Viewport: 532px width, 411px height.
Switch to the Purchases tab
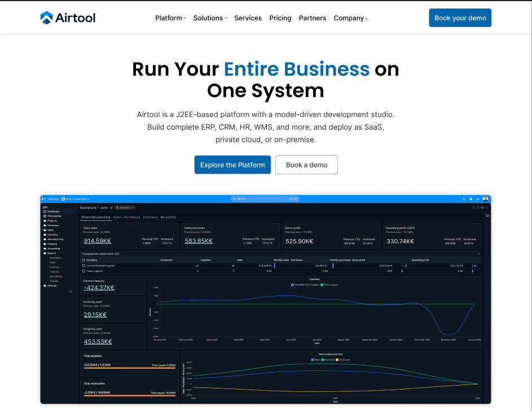click(132, 217)
